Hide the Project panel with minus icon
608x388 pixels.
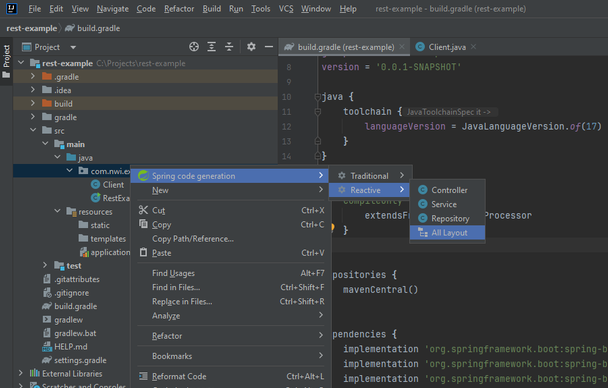(x=269, y=47)
